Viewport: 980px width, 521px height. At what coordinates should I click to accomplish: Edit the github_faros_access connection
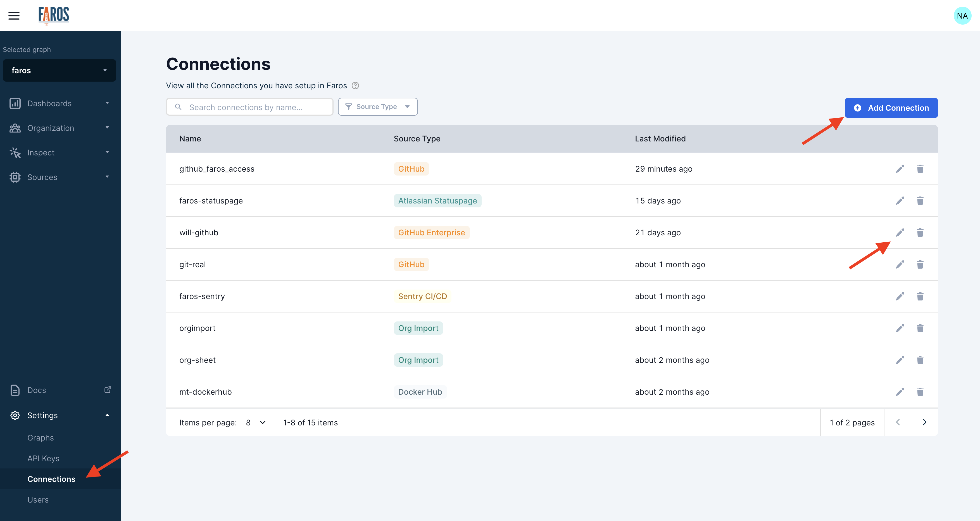(900, 169)
